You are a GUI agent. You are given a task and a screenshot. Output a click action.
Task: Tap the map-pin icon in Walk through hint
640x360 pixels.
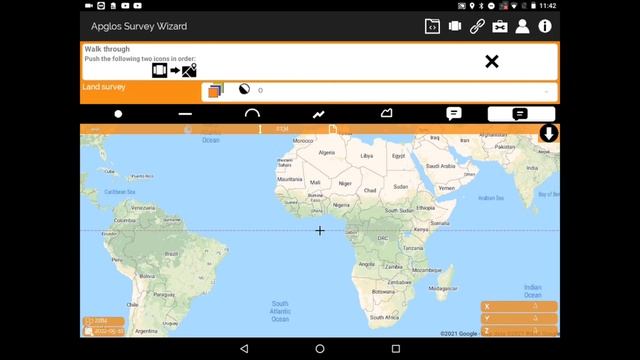pyautogui.click(x=189, y=70)
